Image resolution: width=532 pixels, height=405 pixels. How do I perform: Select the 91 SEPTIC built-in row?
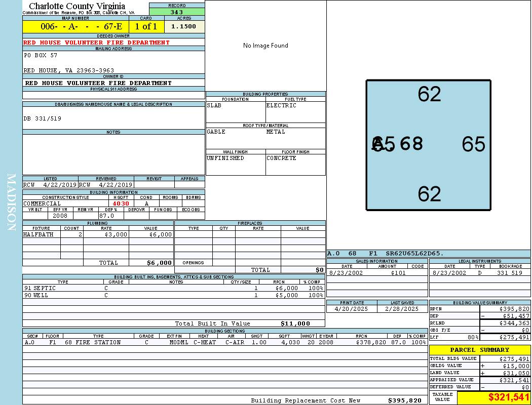click(174, 288)
